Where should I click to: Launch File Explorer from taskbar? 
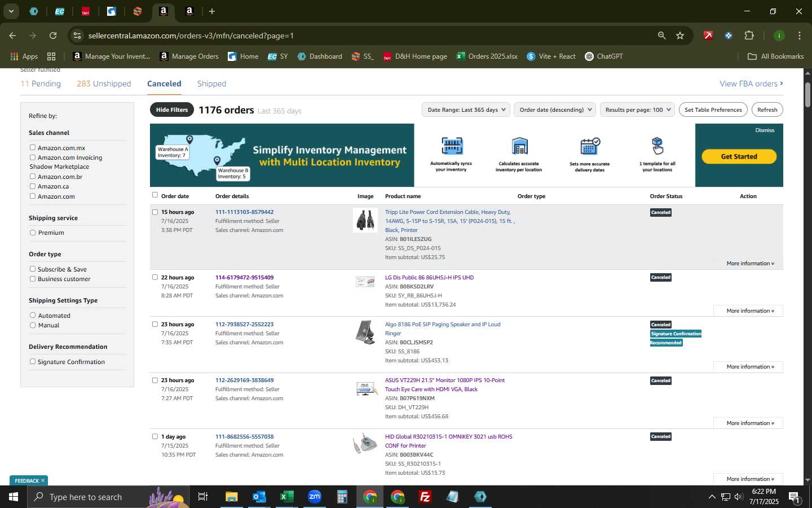point(232,497)
